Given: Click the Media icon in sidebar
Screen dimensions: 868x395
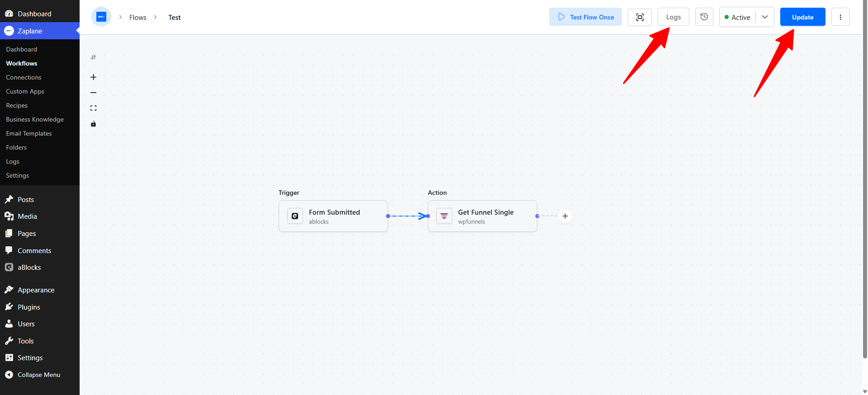Looking at the screenshot, I should (x=9, y=216).
